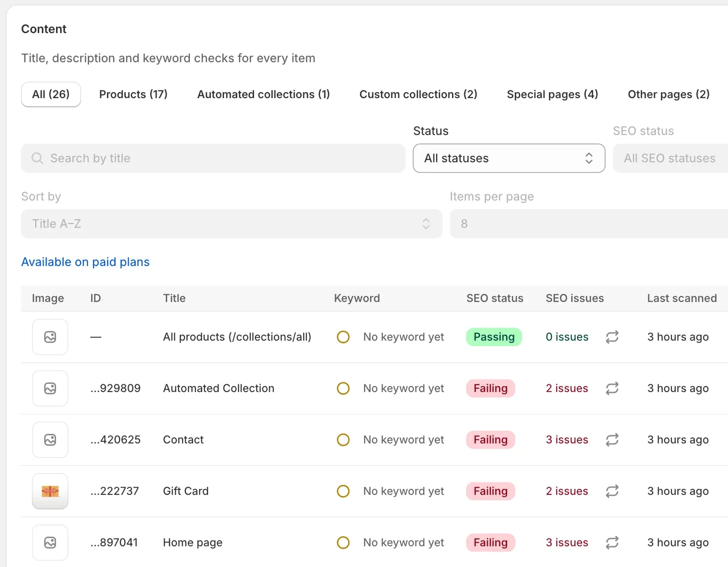This screenshot has width=728, height=567.
Task: Select the All (26) tab
Action: (x=51, y=94)
